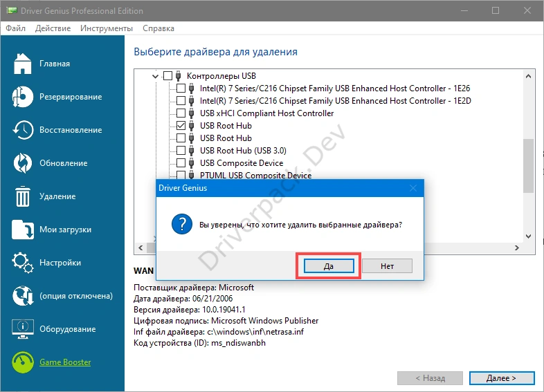Click the horizontal scroll right arrow
Viewport: 544px width, 392px height.
click(x=517, y=248)
